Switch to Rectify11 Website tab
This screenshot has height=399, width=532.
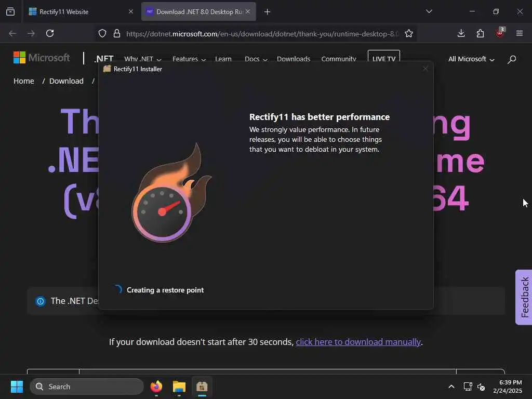tap(81, 11)
